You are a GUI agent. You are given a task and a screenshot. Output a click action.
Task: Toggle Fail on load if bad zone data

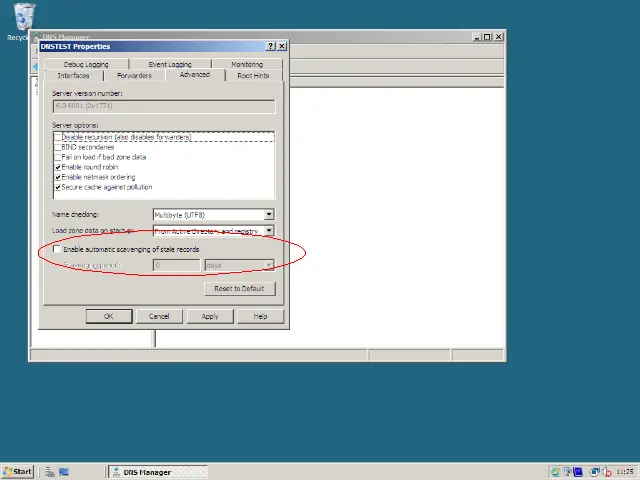point(58,157)
